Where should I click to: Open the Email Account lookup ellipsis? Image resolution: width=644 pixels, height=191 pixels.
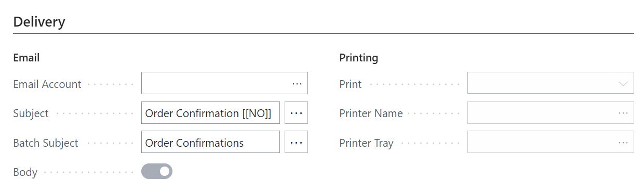pyautogui.click(x=297, y=83)
